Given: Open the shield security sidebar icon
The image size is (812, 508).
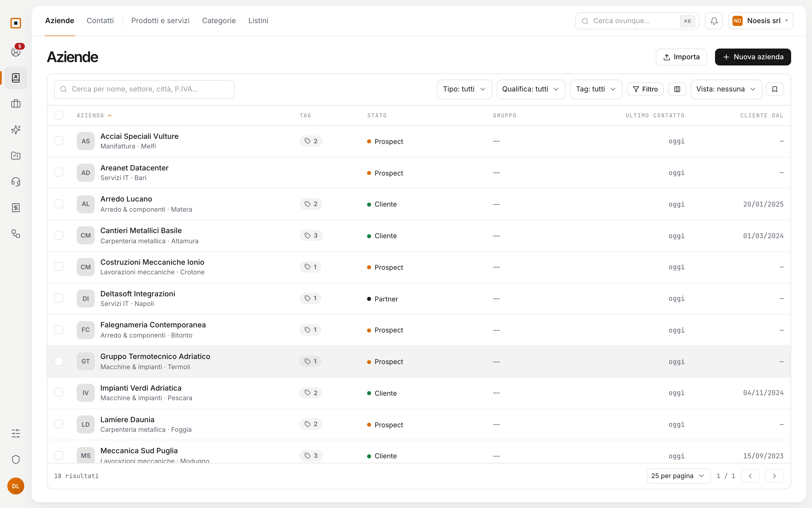Looking at the screenshot, I should tap(16, 459).
